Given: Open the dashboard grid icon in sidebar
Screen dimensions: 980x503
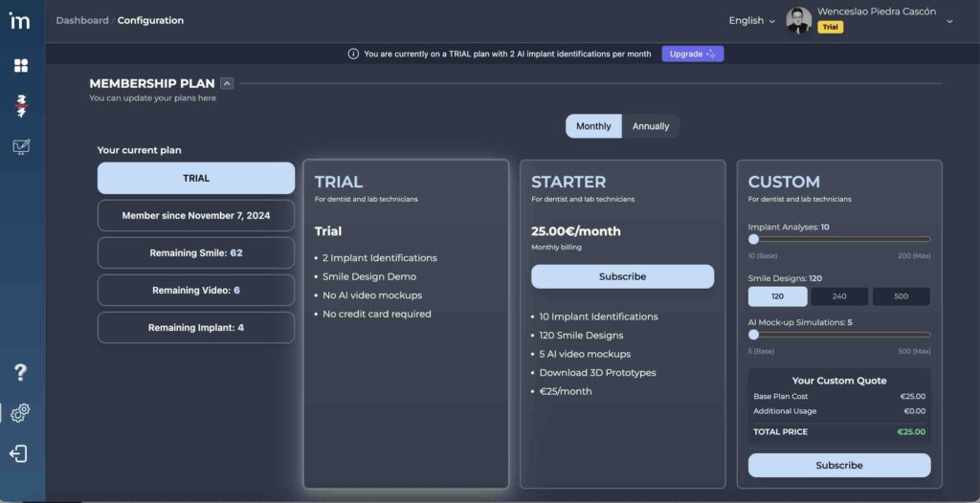Looking at the screenshot, I should click(21, 65).
